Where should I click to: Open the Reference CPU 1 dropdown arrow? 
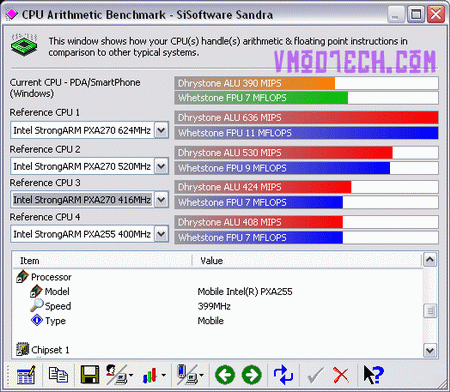[x=161, y=130]
